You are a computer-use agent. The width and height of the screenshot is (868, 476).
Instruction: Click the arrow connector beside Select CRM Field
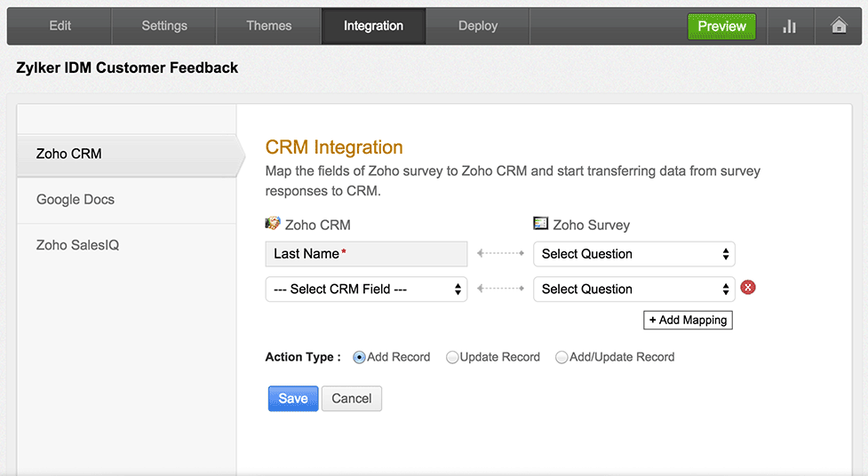click(x=500, y=289)
